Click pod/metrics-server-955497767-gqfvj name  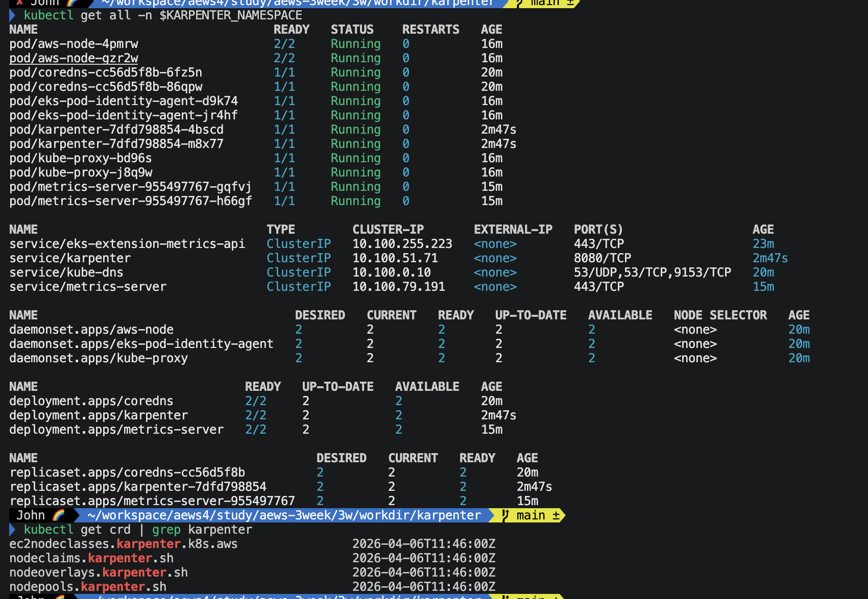(131, 187)
